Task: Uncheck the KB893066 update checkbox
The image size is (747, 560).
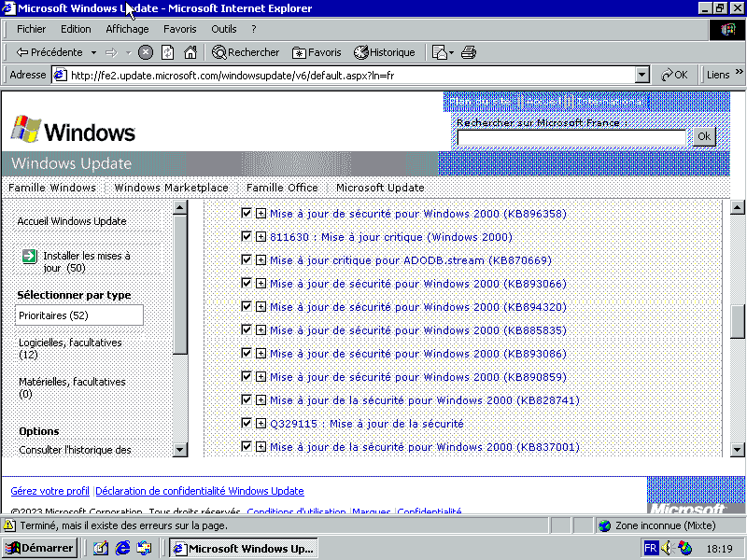Action: [x=247, y=283]
